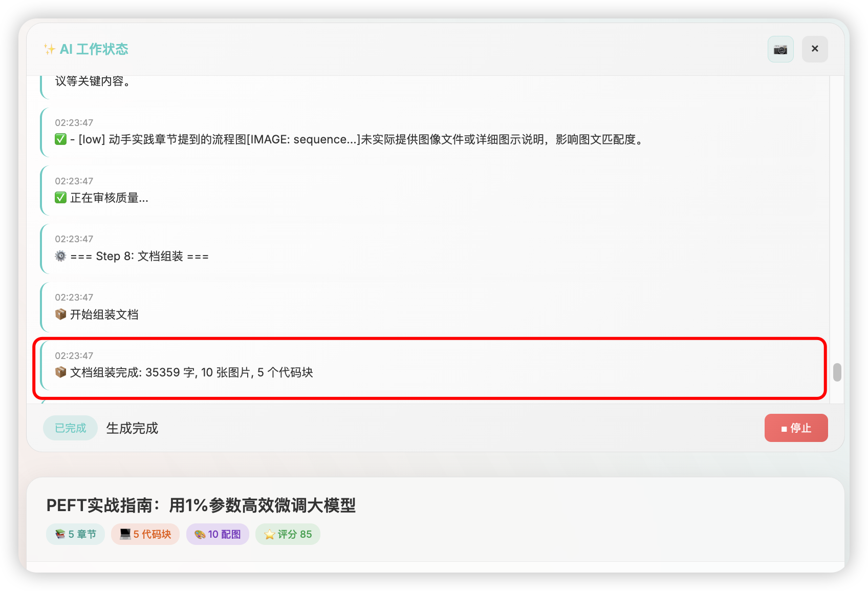Click the package icon on 开始组装文档 entry
Image resolution: width=868 pixels, height=591 pixels.
61,314
